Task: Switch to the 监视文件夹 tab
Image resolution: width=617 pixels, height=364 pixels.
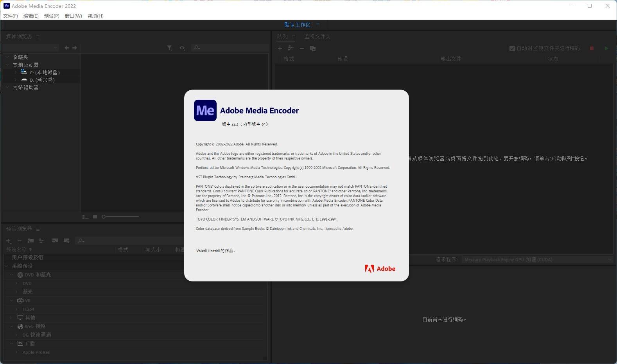Action: (317, 36)
